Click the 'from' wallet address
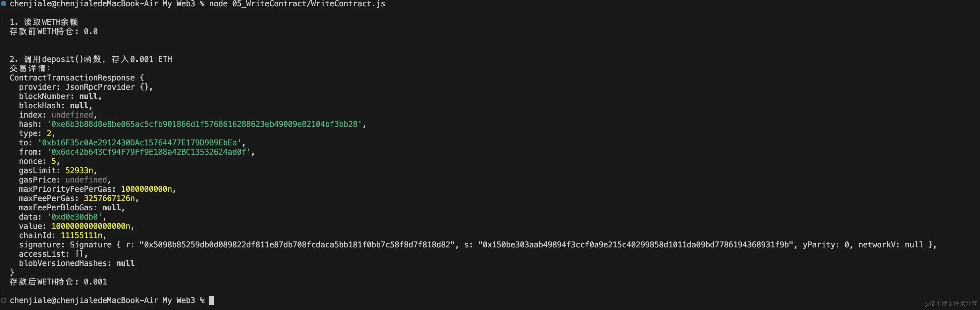This screenshot has height=310, width=980. click(149, 152)
